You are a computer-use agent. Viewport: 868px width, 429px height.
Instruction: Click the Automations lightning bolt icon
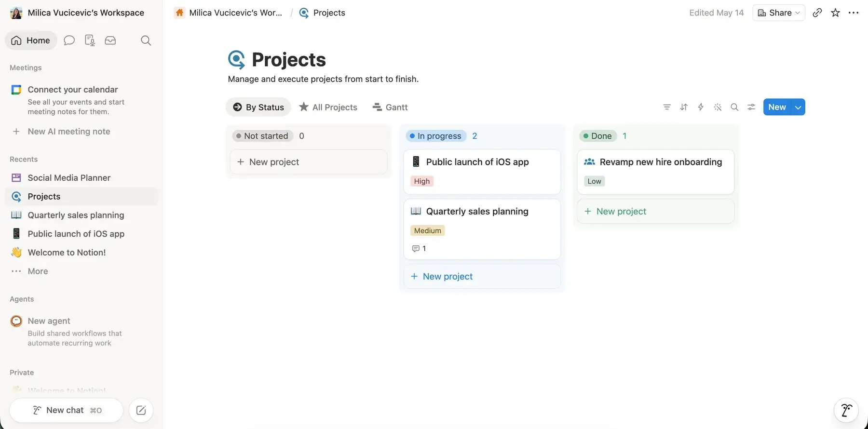pos(701,107)
